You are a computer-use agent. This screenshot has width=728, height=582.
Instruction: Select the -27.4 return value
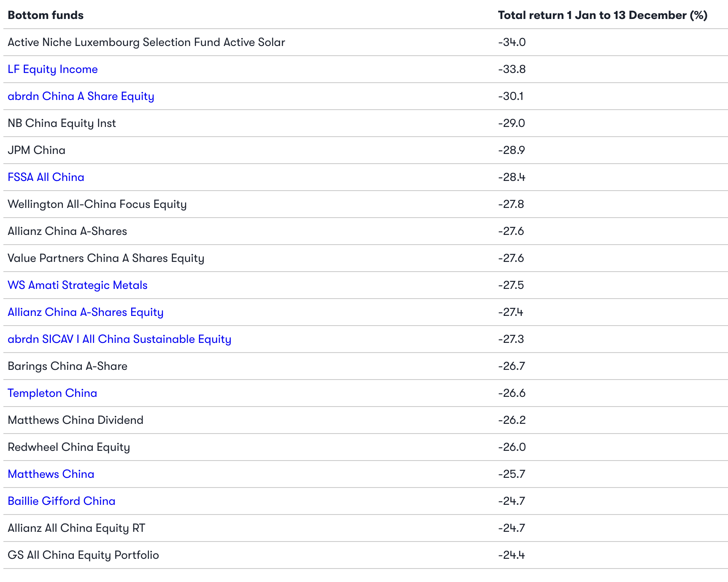[x=511, y=312]
